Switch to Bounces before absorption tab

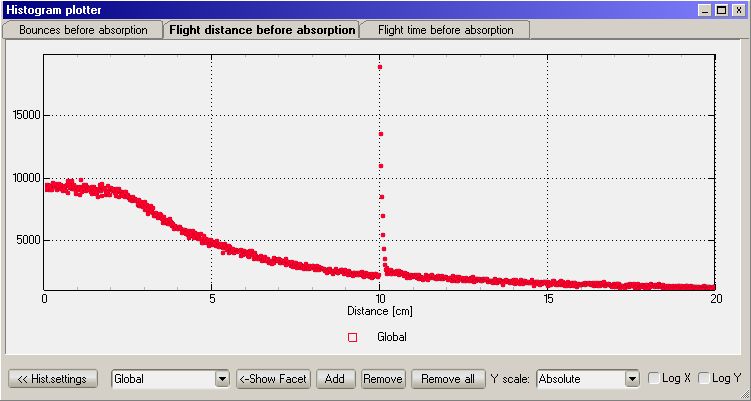83,30
